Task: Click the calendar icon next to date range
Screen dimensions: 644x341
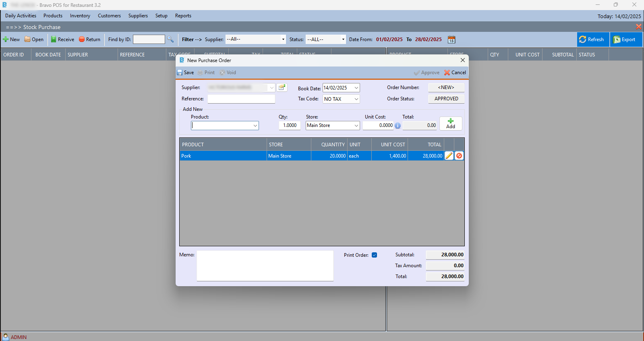Action: point(451,40)
